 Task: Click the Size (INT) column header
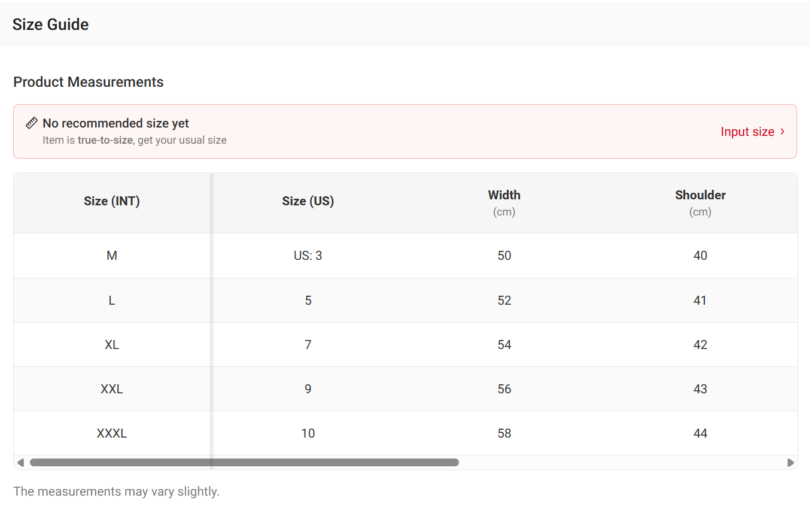[112, 201]
